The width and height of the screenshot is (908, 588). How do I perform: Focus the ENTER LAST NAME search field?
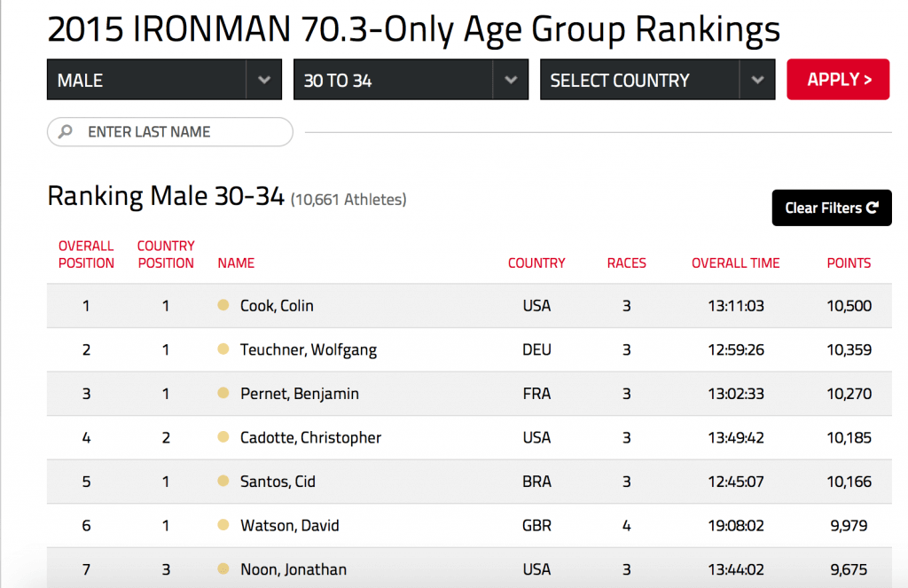tap(177, 132)
